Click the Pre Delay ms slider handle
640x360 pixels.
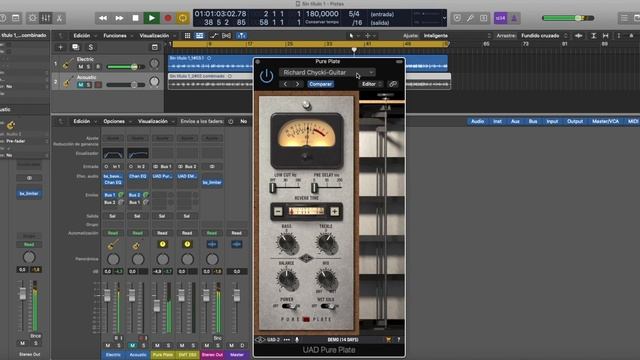[x=314, y=188]
